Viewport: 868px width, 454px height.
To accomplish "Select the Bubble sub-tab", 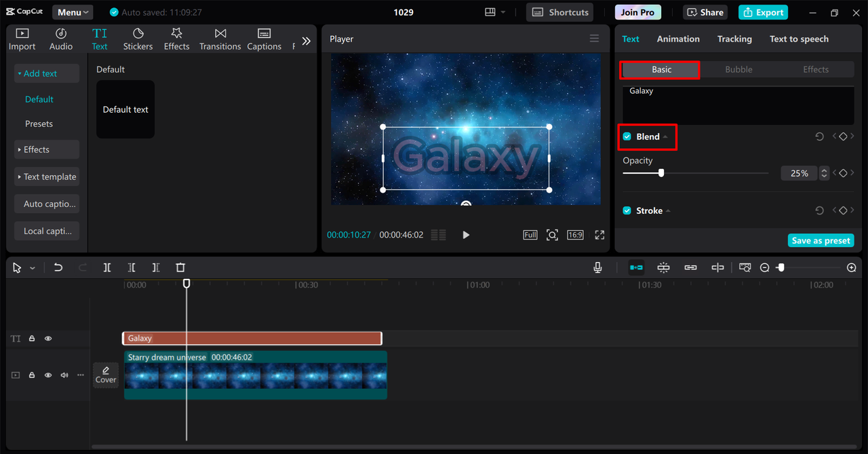I will click(x=738, y=69).
